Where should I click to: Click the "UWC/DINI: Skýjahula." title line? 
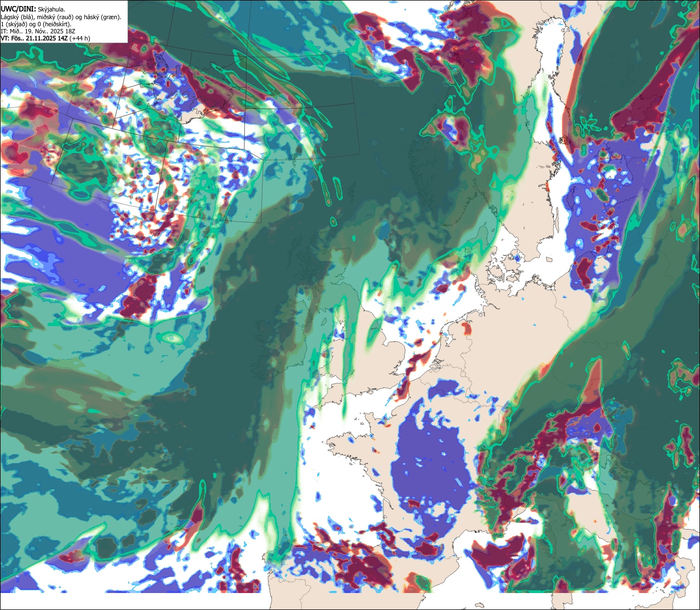(x=33, y=9)
